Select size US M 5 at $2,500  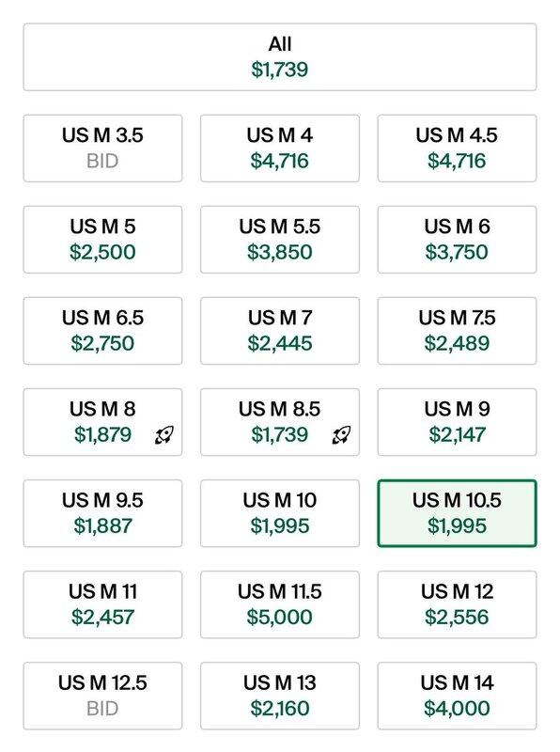point(102,240)
